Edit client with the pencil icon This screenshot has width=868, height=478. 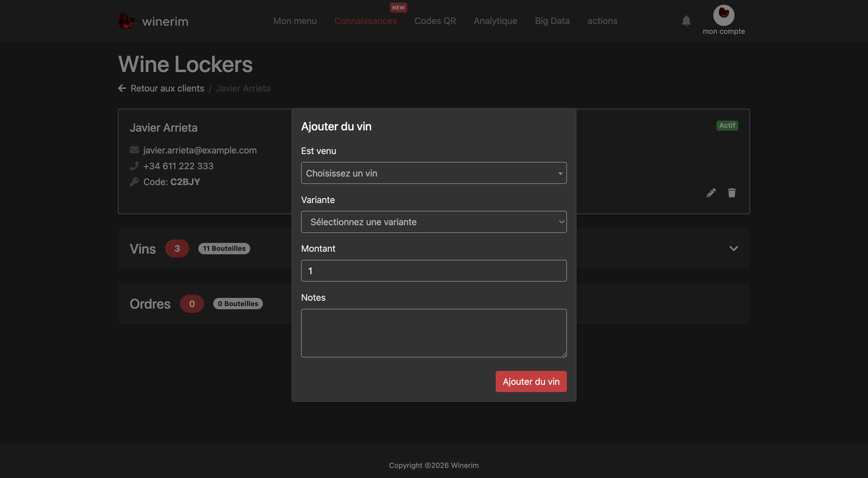[711, 193]
